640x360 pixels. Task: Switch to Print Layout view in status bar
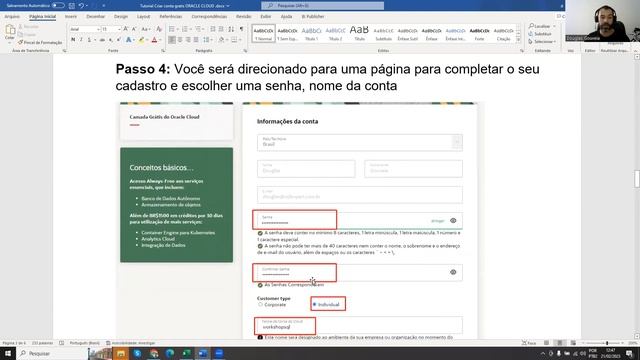(x=560, y=343)
